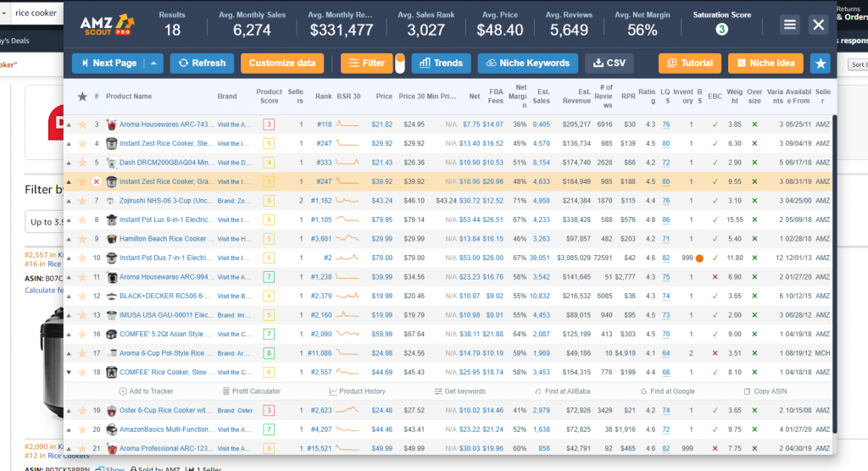
Task: Click est. sales 10,832 for BLACK+DECKER row
Action: [x=540, y=296]
